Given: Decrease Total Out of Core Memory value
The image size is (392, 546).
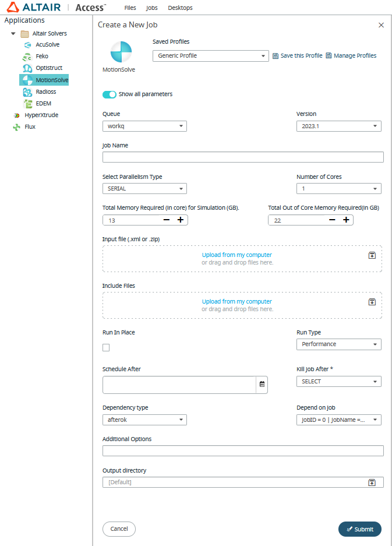Looking at the screenshot, I should [332, 220].
